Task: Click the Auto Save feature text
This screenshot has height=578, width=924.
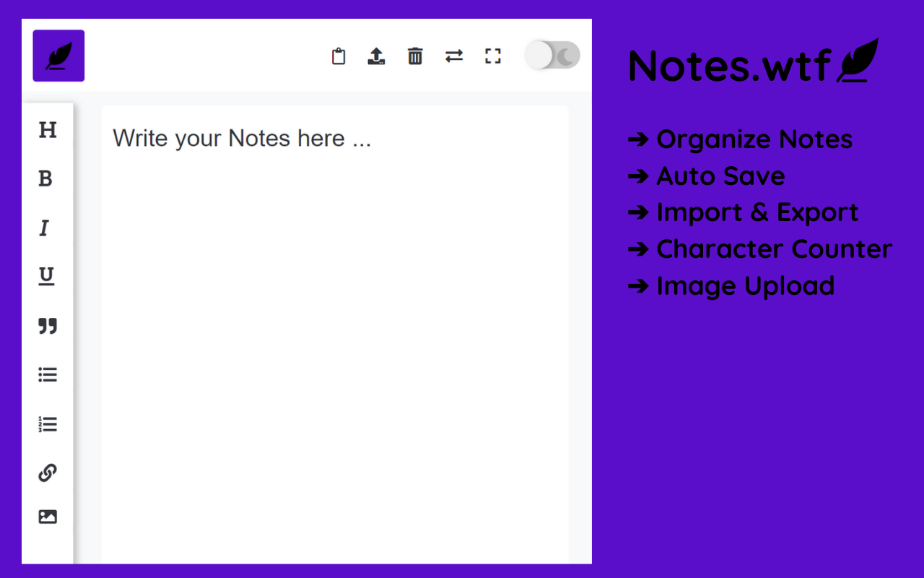Action: [x=720, y=176]
